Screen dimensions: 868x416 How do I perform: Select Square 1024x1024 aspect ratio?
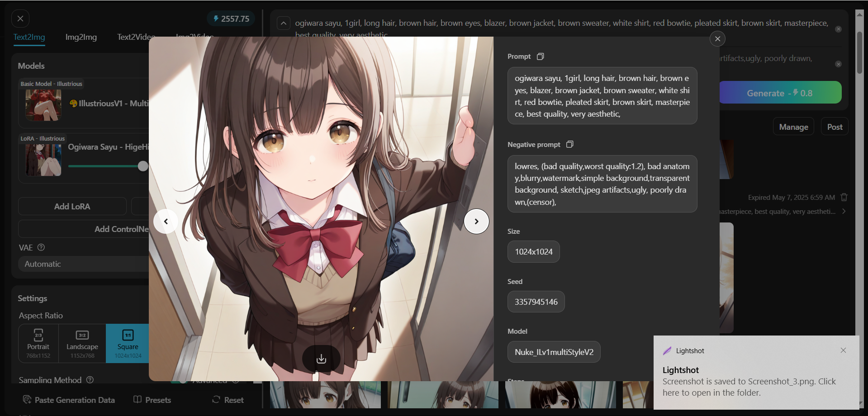[x=128, y=343]
